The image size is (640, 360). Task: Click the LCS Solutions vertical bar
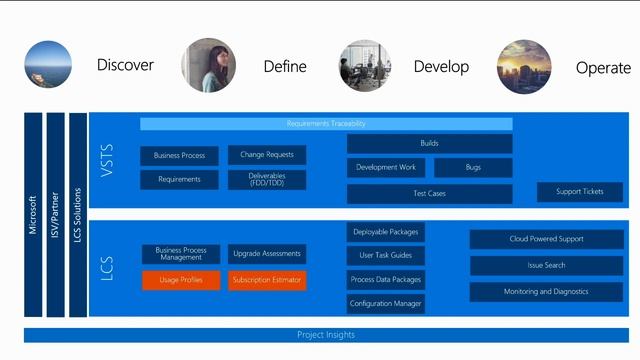tap(78, 215)
